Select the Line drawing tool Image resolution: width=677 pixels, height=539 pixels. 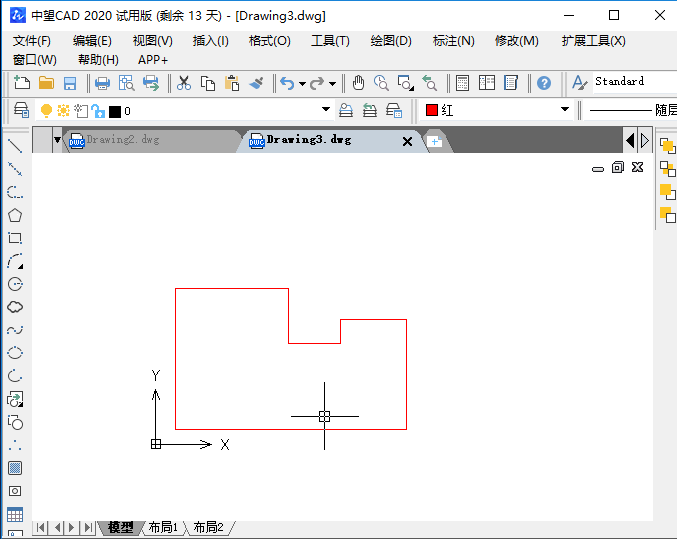pos(15,146)
